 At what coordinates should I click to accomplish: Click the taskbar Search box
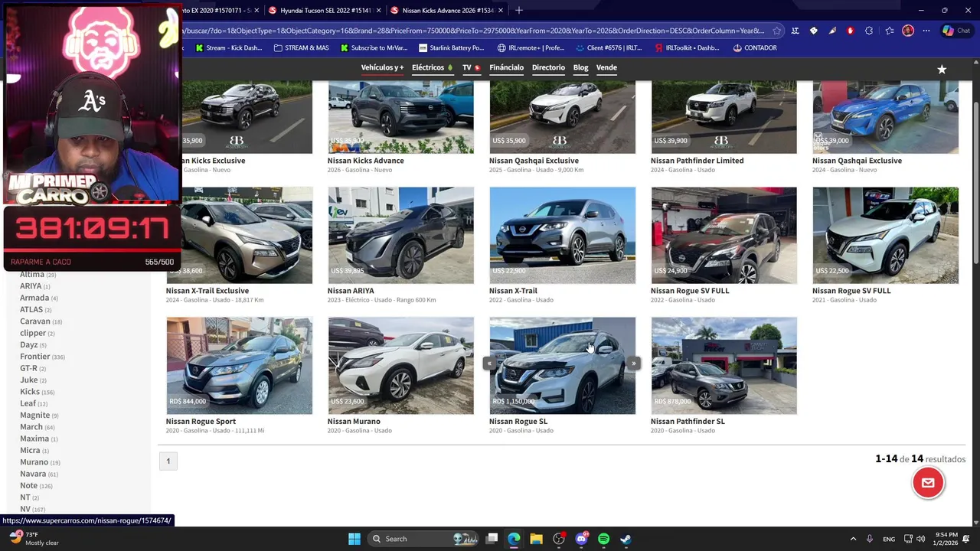pos(423,539)
